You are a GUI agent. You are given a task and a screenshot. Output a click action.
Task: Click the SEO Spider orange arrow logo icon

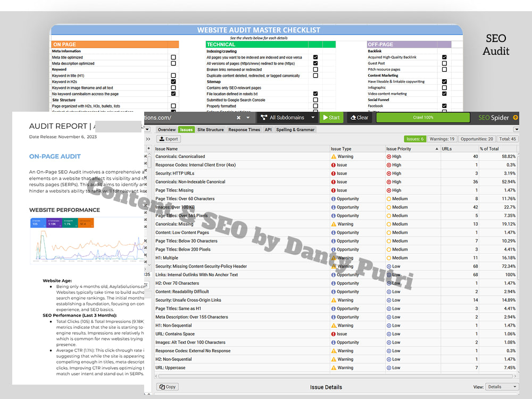516,118
